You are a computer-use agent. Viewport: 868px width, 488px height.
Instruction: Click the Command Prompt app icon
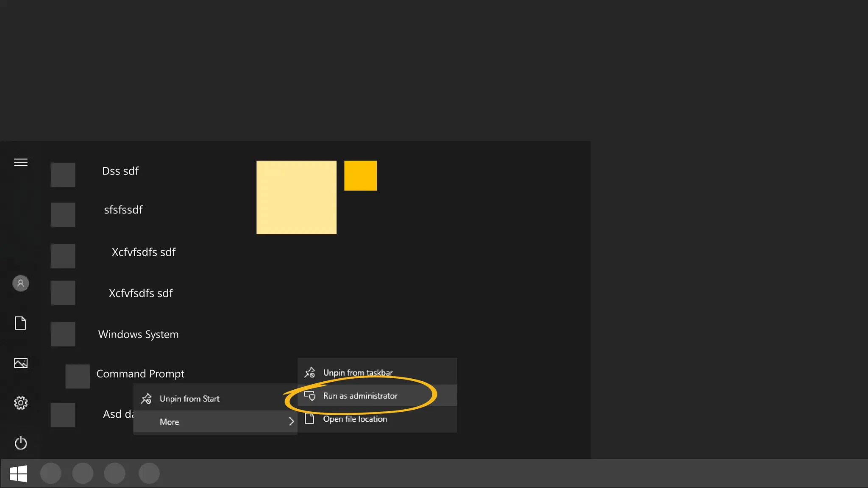pyautogui.click(x=78, y=376)
